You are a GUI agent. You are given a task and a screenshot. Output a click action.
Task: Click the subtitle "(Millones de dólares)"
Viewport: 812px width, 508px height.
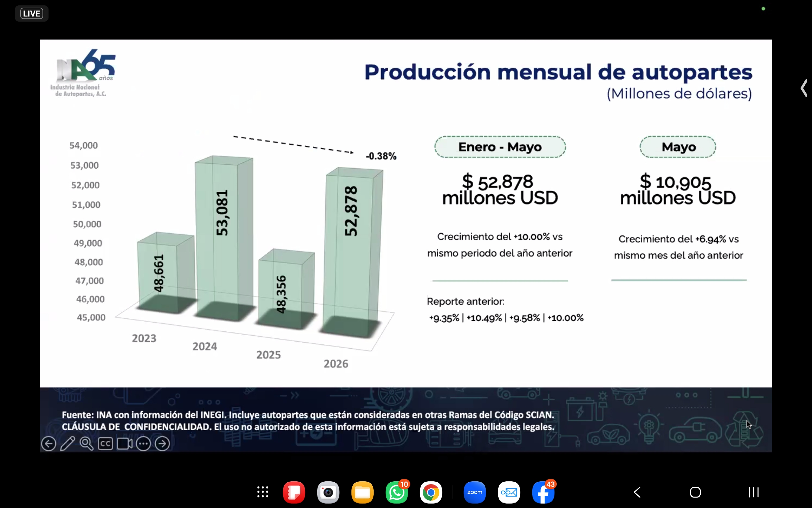coord(679,94)
